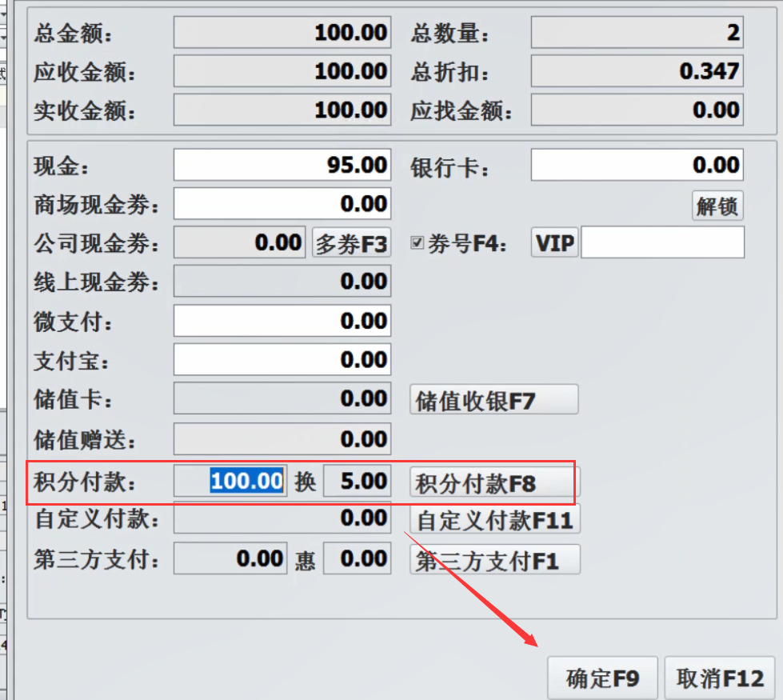Click the 实收金额 received amount field
The width and height of the screenshot is (783, 700).
pos(282,110)
